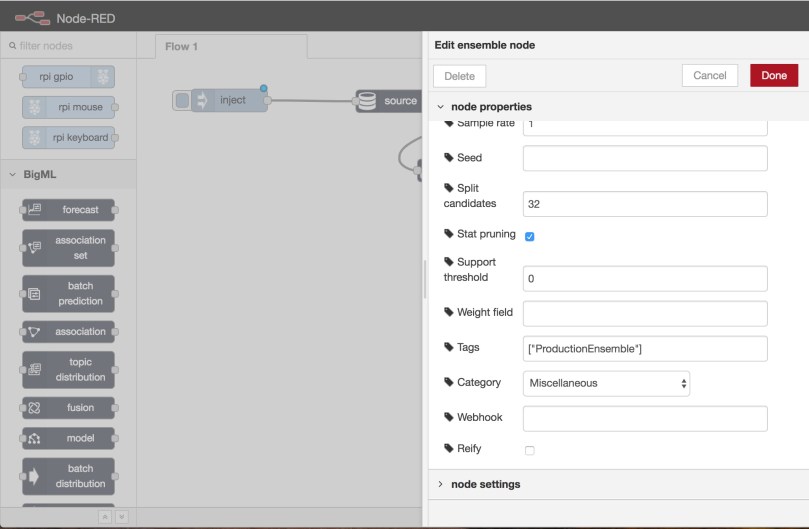
Task: Click the Sample rate input field
Action: (x=645, y=128)
